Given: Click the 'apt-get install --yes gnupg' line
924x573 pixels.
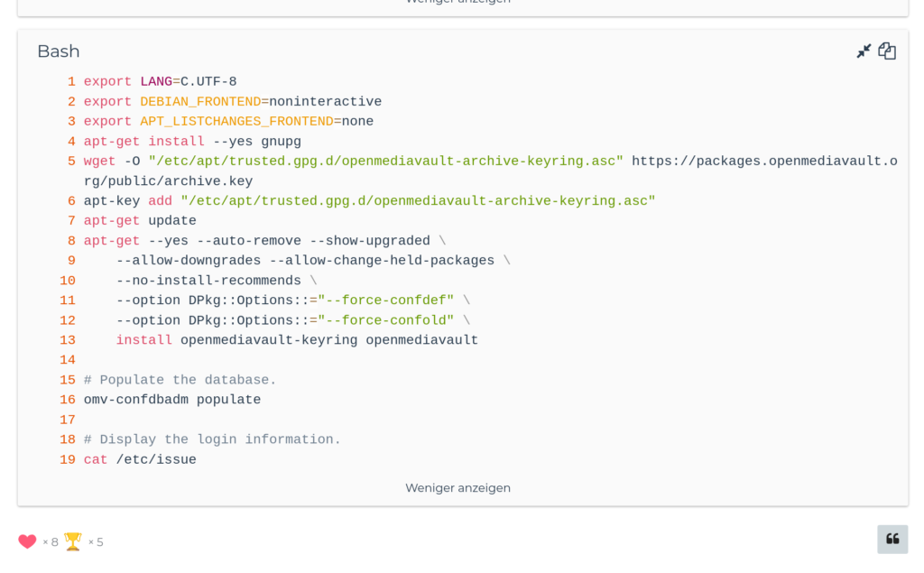Looking at the screenshot, I should point(192,142).
